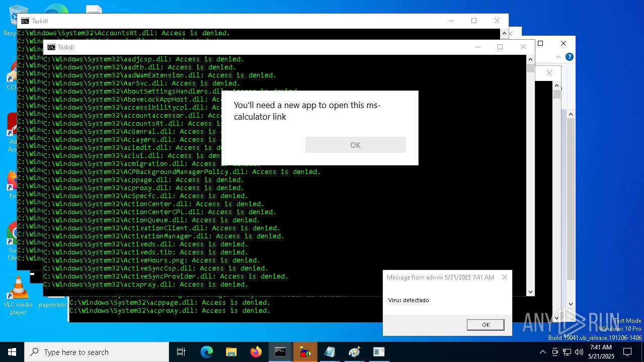Open the Windows Start menu
The height and width of the screenshot is (362, 644).
[12, 352]
